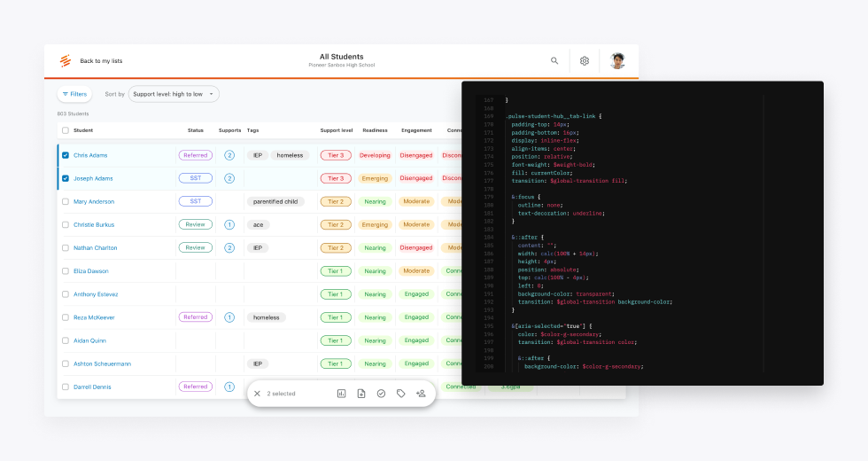The width and height of the screenshot is (868, 461).
Task: Click the Tier 3 badge for Chris Adams
Action: pyautogui.click(x=336, y=155)
